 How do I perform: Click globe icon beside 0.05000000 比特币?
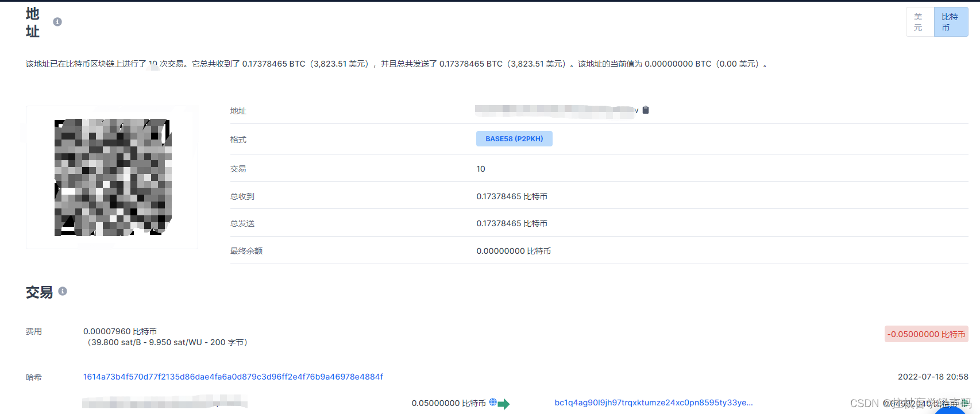(x=493, y=403)
